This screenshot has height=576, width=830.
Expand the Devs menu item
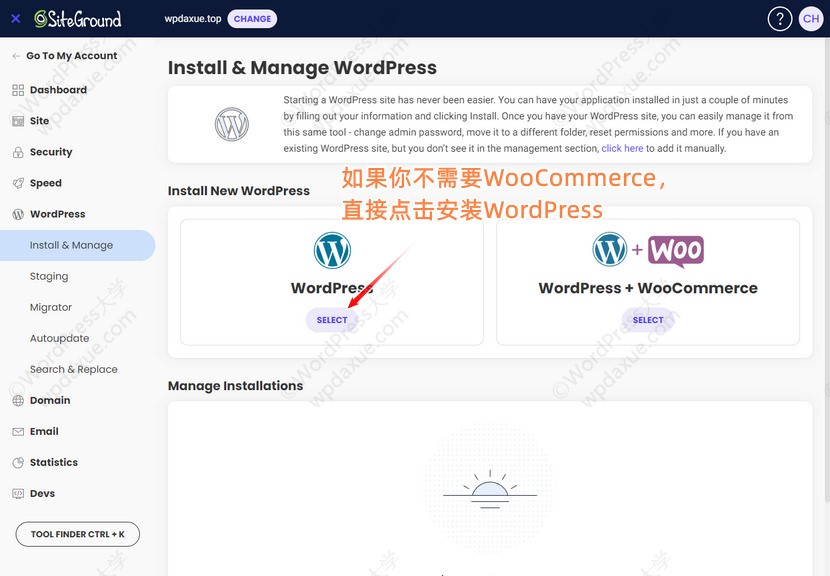coord(42,493)
